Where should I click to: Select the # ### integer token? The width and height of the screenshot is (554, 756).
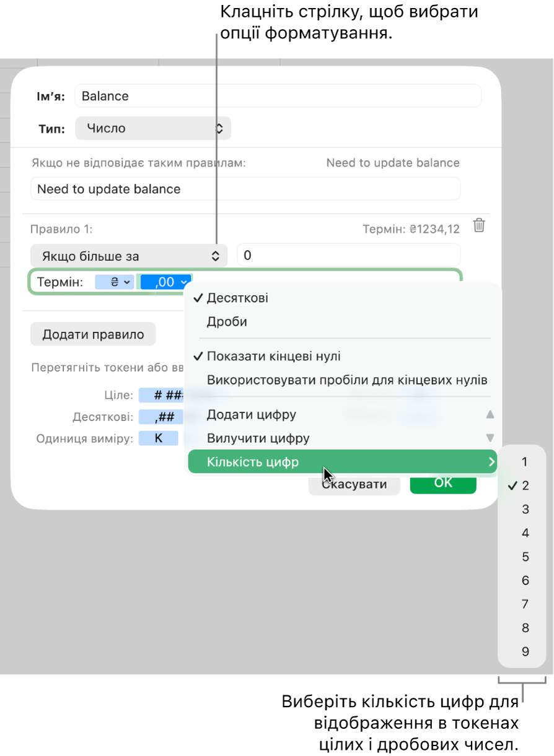pos(162,395)
